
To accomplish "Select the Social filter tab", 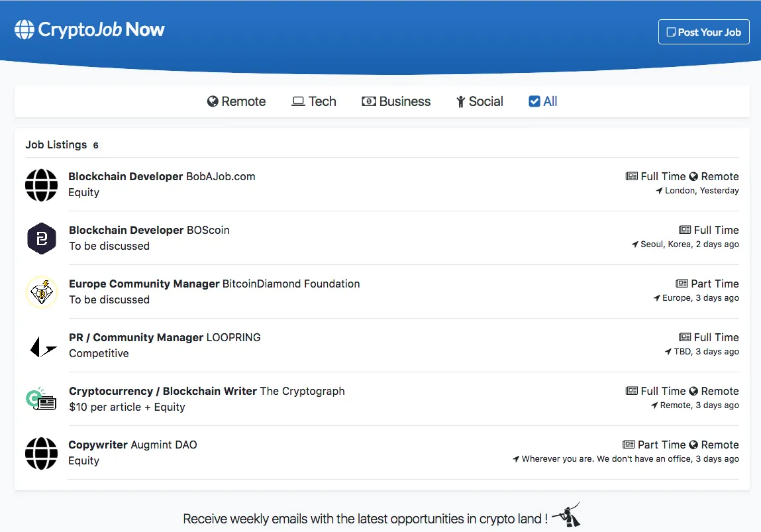I will point(480,101).
